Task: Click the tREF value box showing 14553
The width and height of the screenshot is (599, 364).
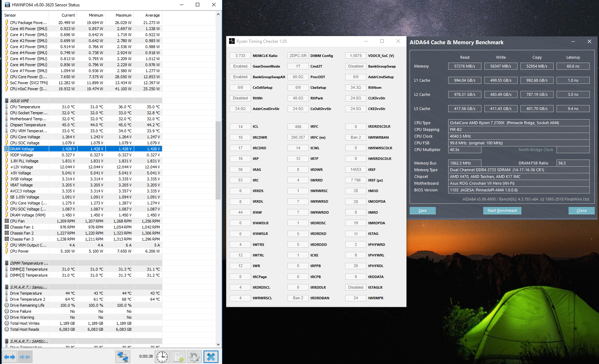Action: [x=356, y=169]
